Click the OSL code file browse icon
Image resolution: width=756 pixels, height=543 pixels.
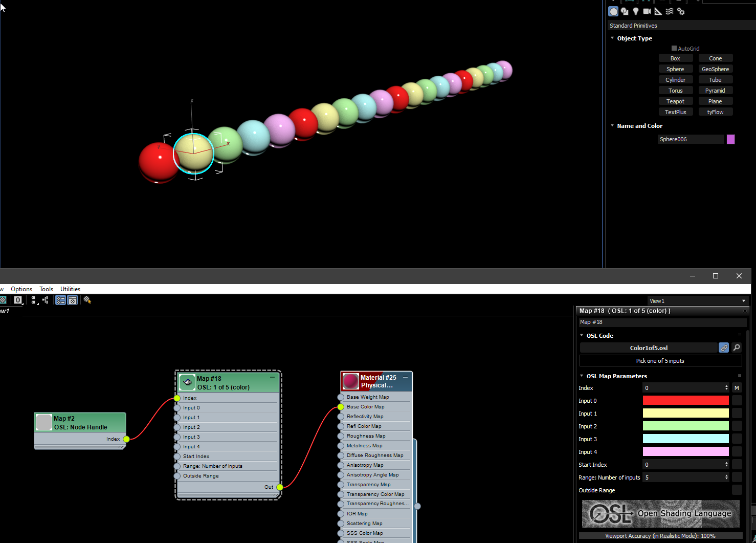[x=737, y=347]
